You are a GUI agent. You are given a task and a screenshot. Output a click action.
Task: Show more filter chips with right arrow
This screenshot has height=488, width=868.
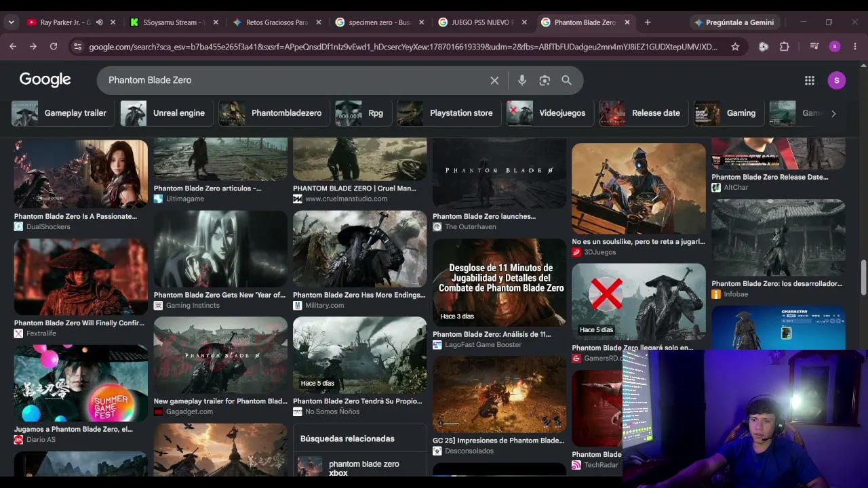[833, 113]
